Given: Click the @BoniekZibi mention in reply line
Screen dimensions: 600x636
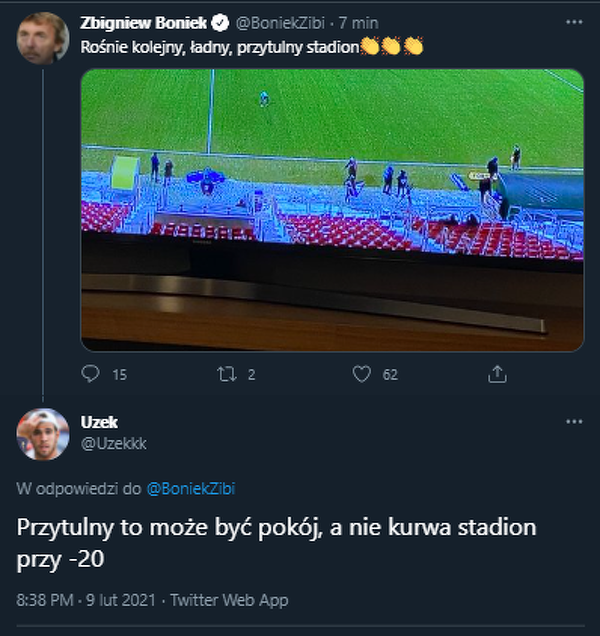Looking at the screenshot, I should coord(191,489).
